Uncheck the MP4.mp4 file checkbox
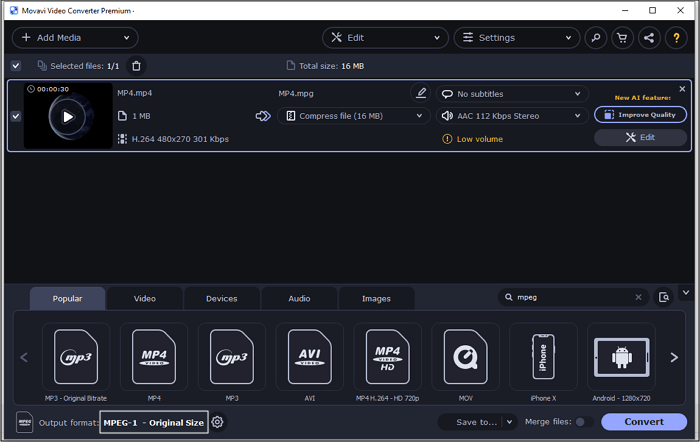 pyautogui.click(x=15, y=116)
